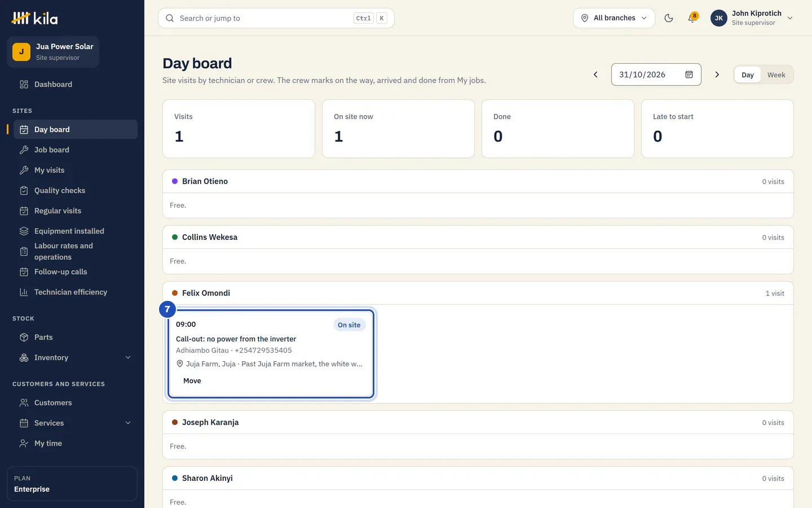Open the John Kiprotich account menu
The image size is (812, 508).
pyautogui.click(x=752, y=18)
